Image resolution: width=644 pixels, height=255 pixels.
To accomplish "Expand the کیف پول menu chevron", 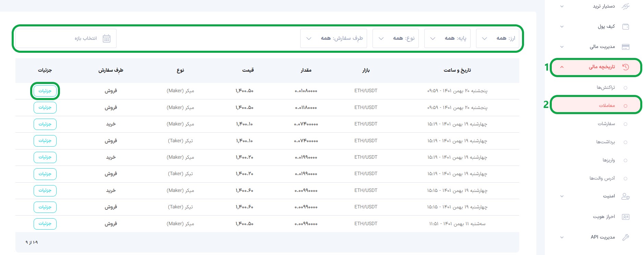I will tap(562, 26).
